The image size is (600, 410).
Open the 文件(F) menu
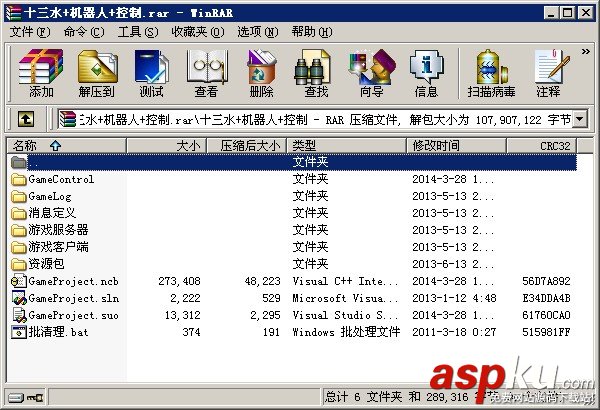[29, 32]
